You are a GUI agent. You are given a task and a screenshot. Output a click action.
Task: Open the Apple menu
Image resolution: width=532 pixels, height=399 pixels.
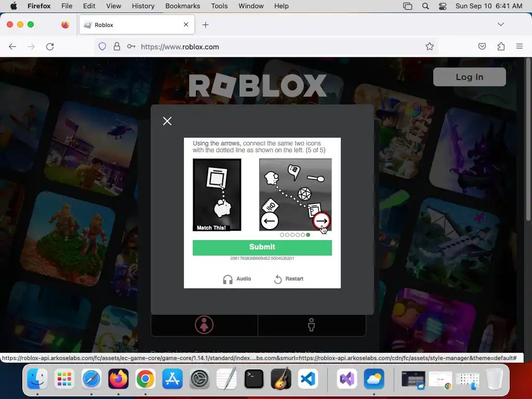pyautogui.click(x=14, y=6)
